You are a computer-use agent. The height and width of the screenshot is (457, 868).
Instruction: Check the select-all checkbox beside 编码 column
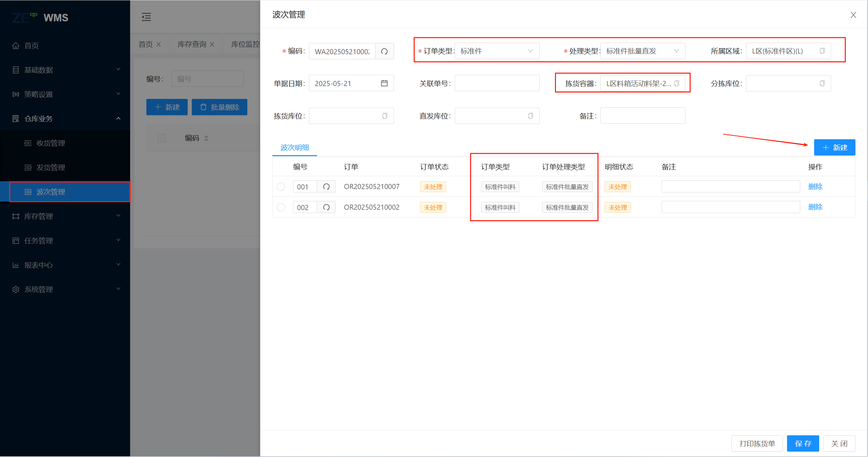click(162, 138)
